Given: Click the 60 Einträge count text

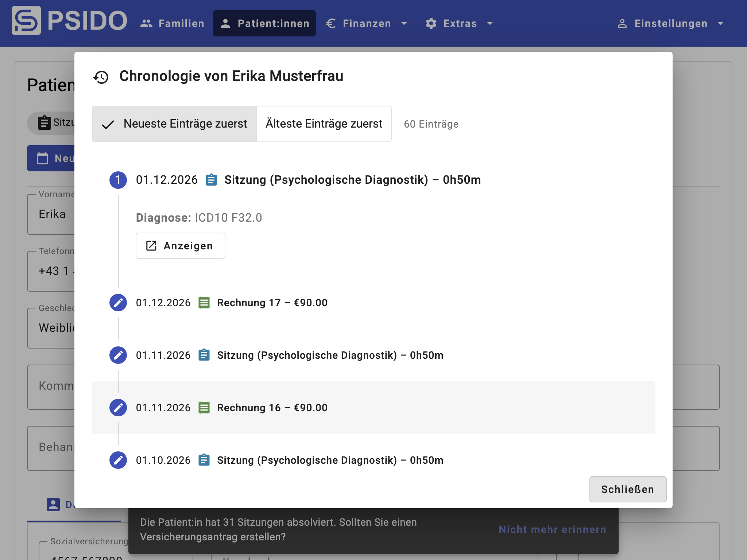Looking at the screenshot, I should tap(431, 124).
